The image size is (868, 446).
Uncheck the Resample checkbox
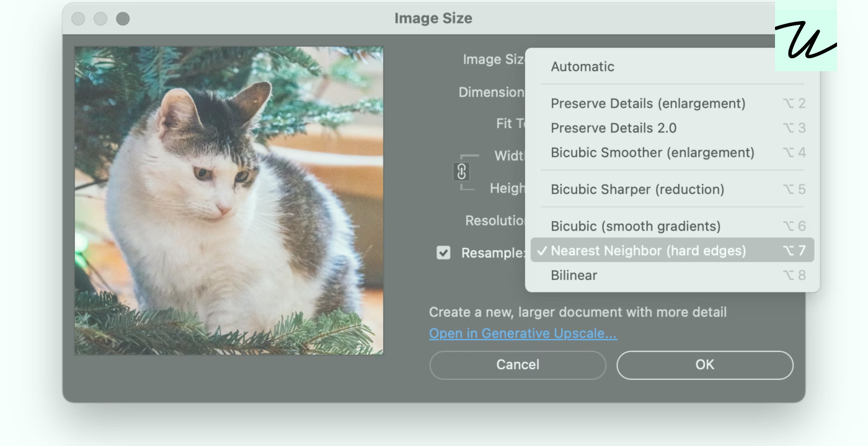[443, 253]
